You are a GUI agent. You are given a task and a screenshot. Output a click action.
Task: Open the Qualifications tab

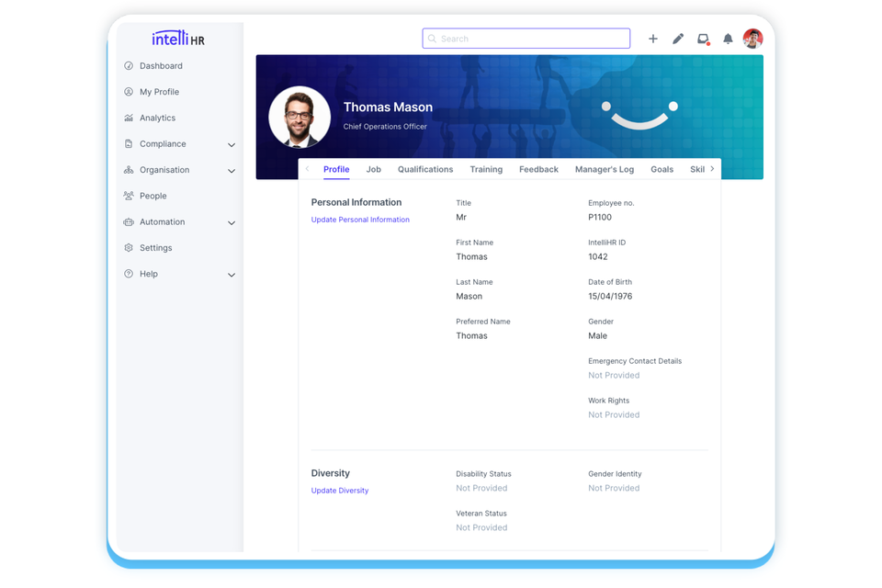click(x=425, y=169)
